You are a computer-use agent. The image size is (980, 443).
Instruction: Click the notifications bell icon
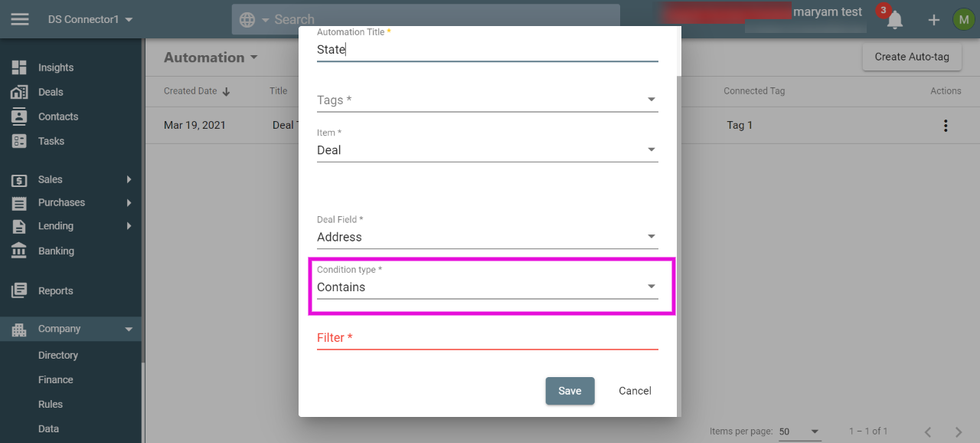tap(894, 20)
